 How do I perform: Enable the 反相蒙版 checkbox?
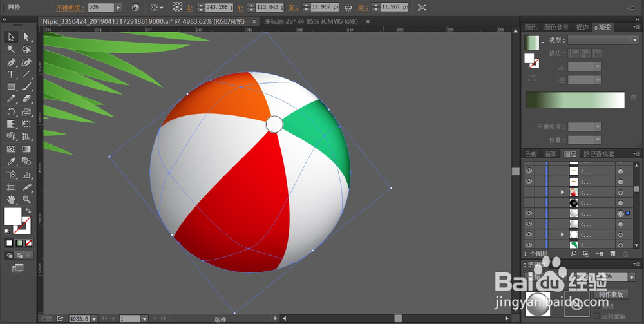tap(597, 316)
